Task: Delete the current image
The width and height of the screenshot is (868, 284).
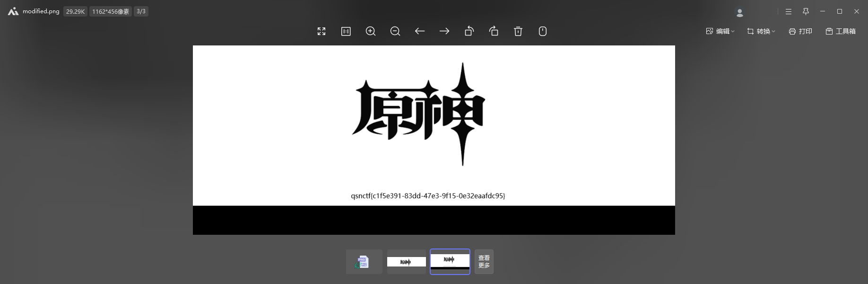Action: pos(518,31)
